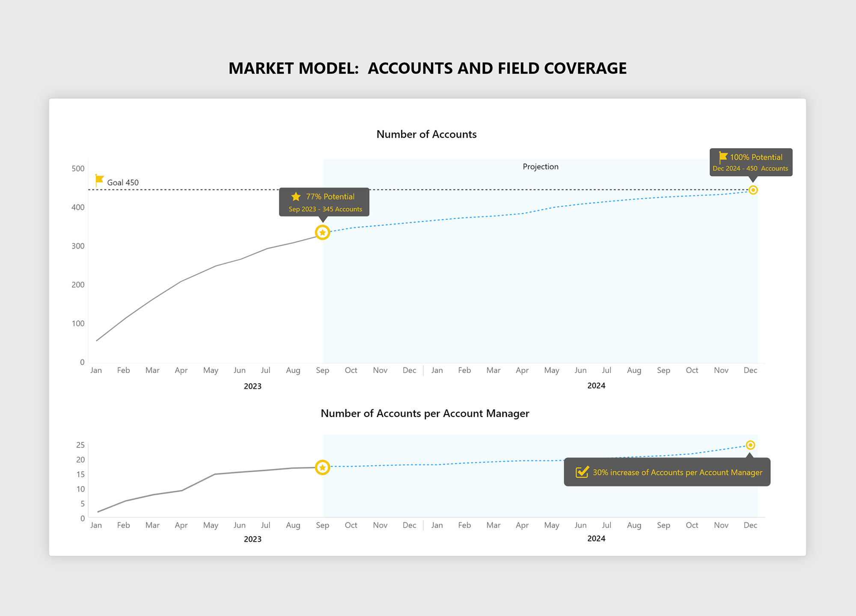The width and height of the screenshot is (856, 616).
Task: Click the flag icon in the 100% Potential callout
Action: [x=722, y=157]
